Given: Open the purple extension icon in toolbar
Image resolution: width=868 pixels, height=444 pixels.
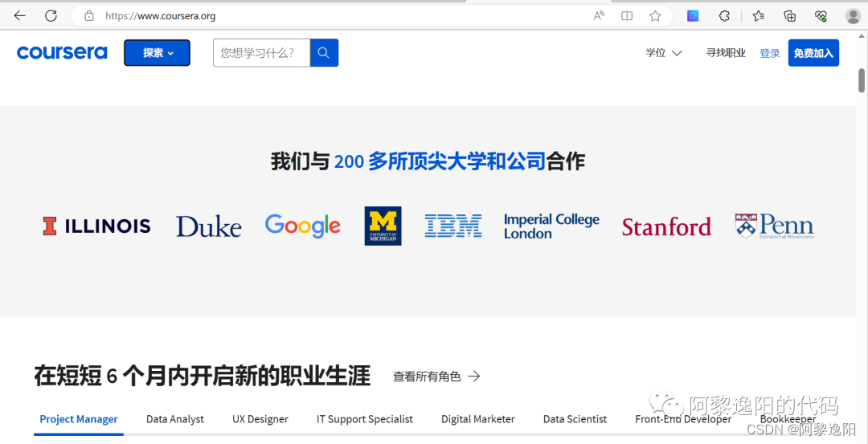Looking at the screenshot, I should pos(693,16).
